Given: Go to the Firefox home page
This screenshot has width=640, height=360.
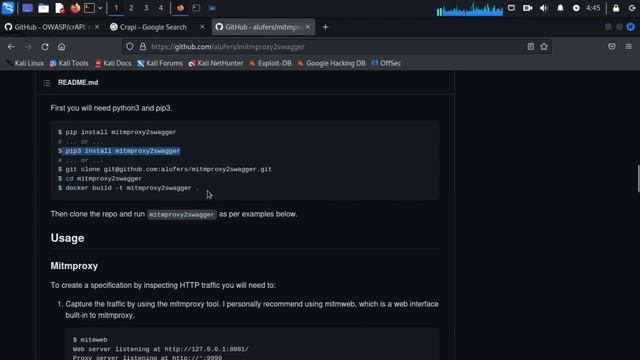Looking at the screenshot, I should (62, 47).
